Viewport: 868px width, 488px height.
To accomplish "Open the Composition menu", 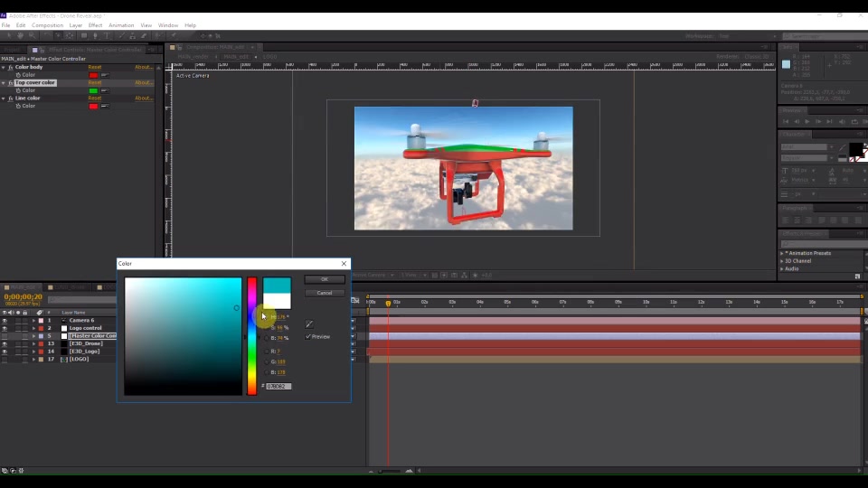I will (47, 25).
